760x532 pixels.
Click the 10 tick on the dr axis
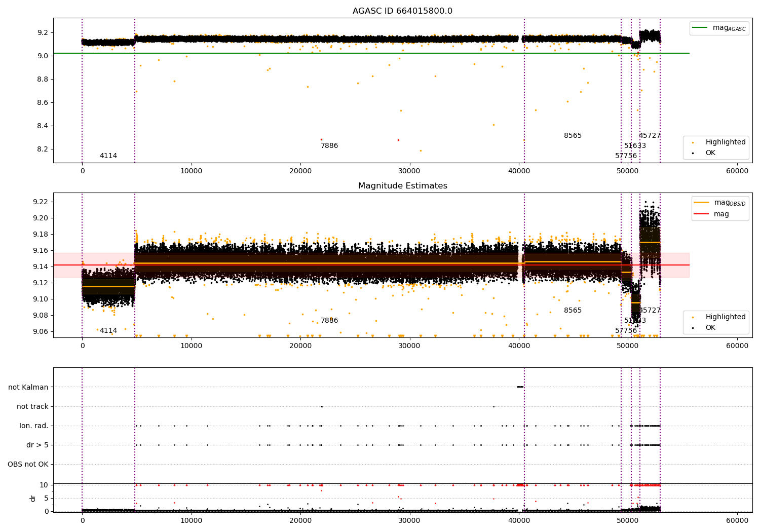pyautogui.click(x=44, y=485)
